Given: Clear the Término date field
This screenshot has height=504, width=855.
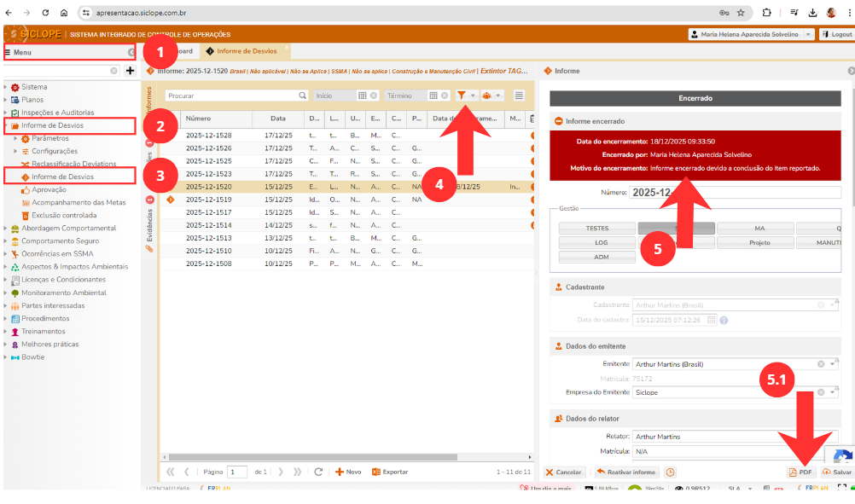Looking at the screenshot, I should coord(445,96).
